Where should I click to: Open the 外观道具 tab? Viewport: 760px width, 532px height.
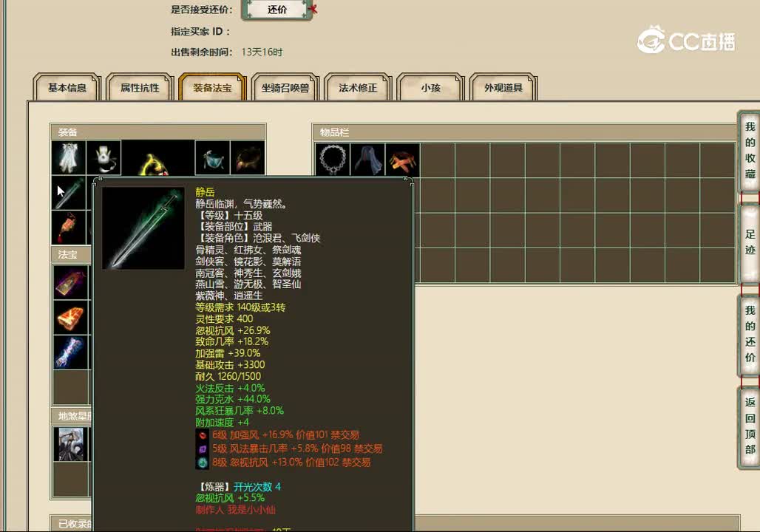click(502, 87)
